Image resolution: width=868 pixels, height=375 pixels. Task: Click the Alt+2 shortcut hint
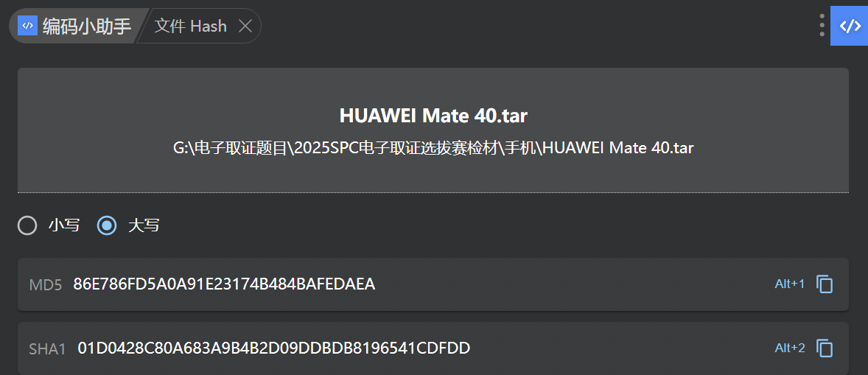click(789, 348)
